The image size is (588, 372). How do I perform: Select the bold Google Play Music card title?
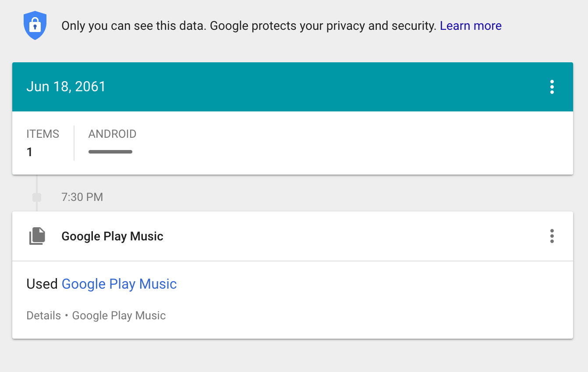coord(112,236)
